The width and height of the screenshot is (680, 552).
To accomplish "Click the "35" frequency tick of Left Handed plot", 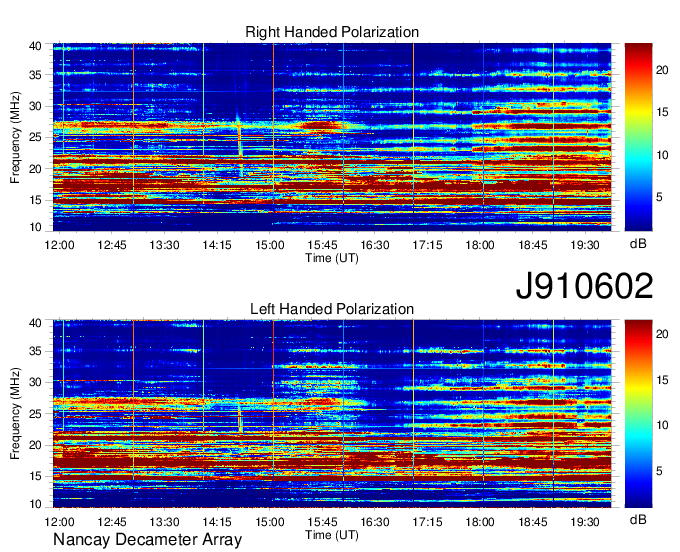I will point(35,352).
